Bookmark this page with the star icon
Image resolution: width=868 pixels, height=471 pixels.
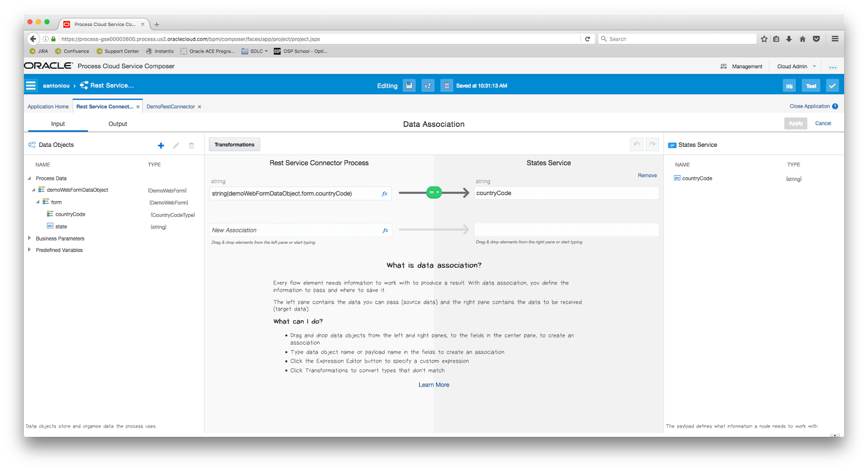click(764, 39)
